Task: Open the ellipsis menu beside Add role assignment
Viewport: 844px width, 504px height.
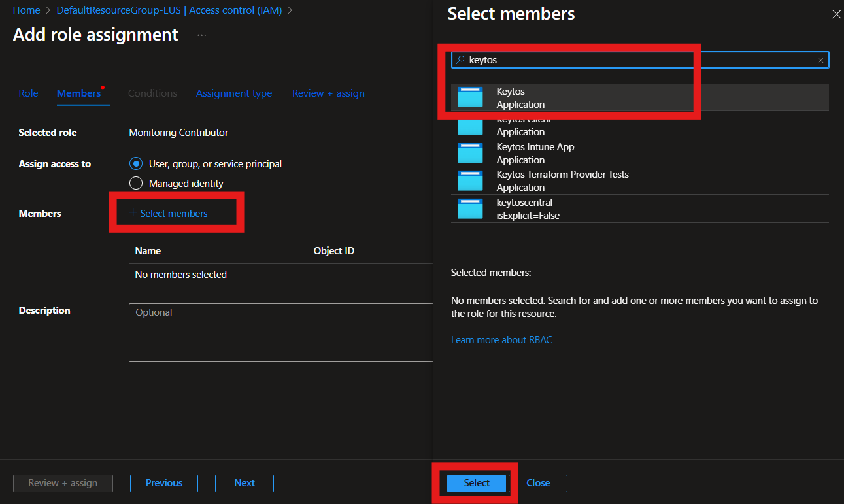Action: tap(201, 35)
